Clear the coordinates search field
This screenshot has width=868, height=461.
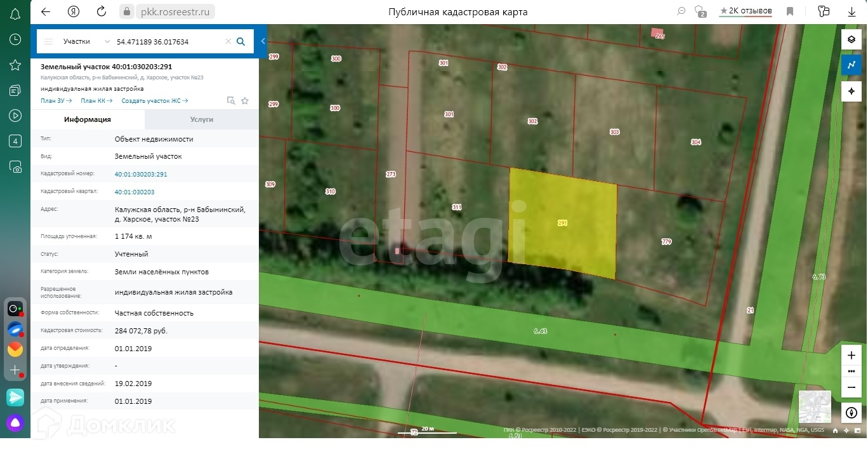(228, 42)
